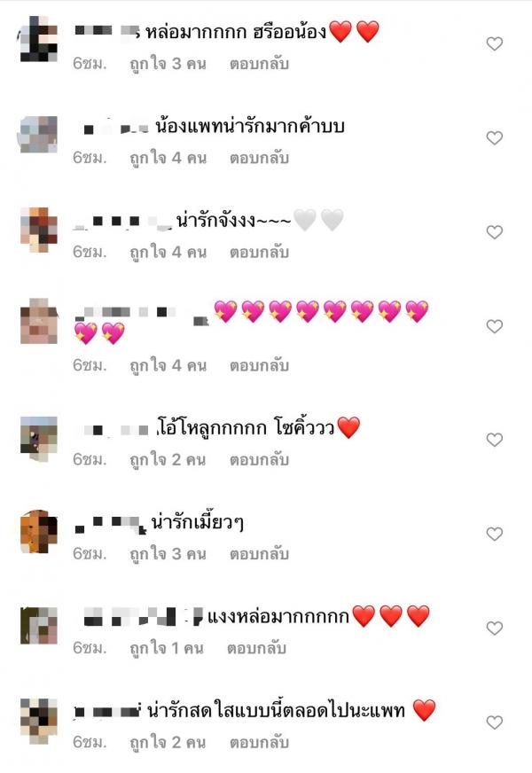
Task: Open avatar of 'น่ารักจังงง~~~' commenter
Action: [x=38, y=230]
